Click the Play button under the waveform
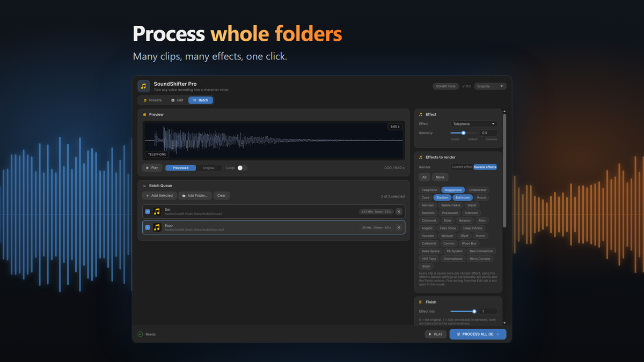 click(152, 168)
